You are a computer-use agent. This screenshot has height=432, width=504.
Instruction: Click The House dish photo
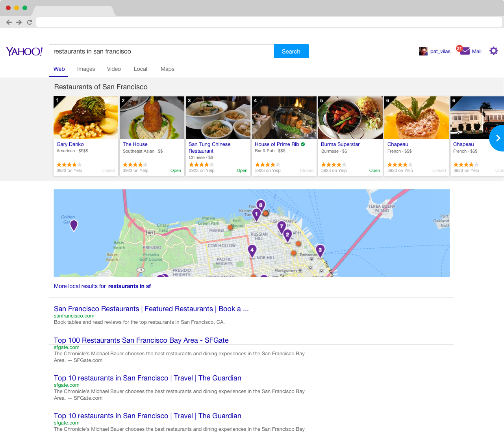pos(152,118)
